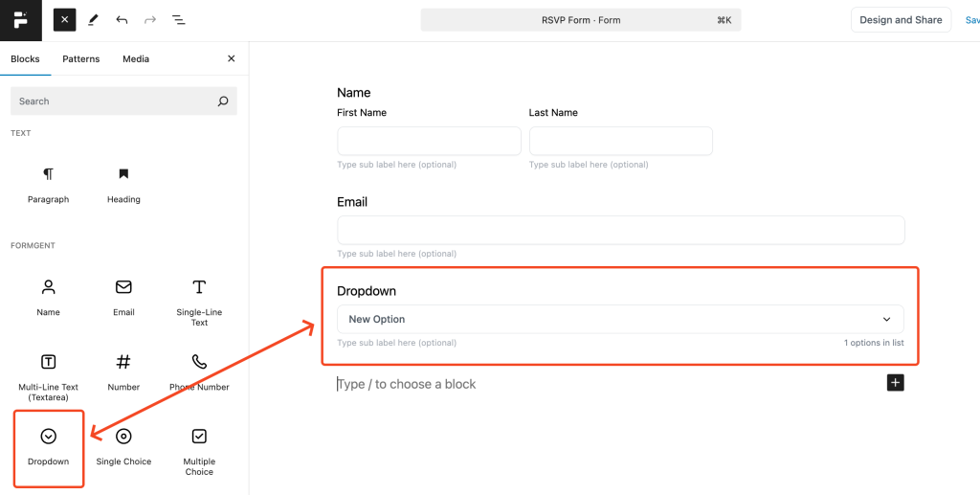Add the Multiple Choice block
The image size is (980, 495).
coord(199,452)
